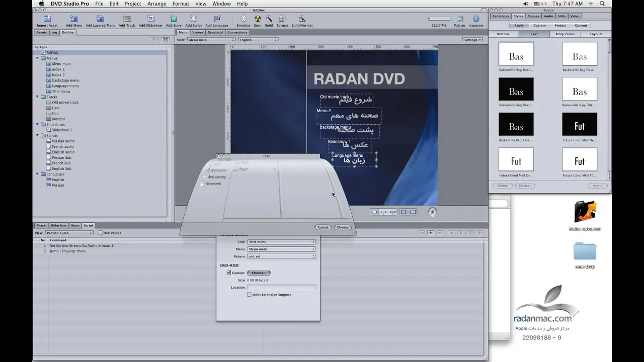644x362 pixels.
Task: Switch to the Viewer tab
Action: [198, 32]
